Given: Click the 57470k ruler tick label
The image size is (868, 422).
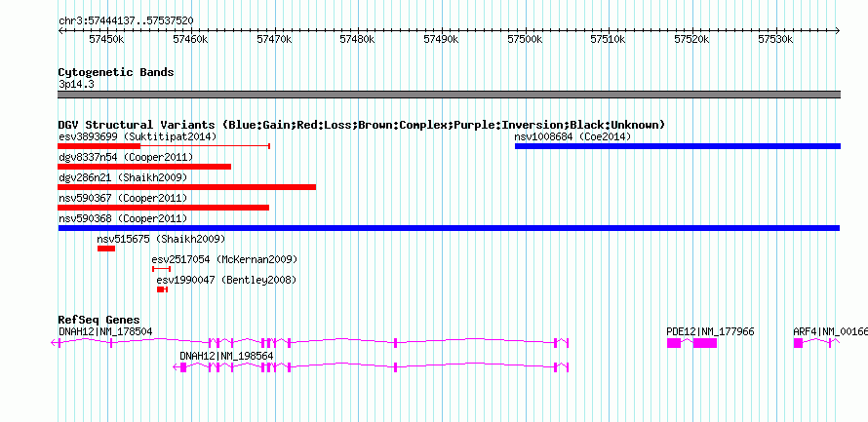Looking at the screenshot, I should coord(275,39).
